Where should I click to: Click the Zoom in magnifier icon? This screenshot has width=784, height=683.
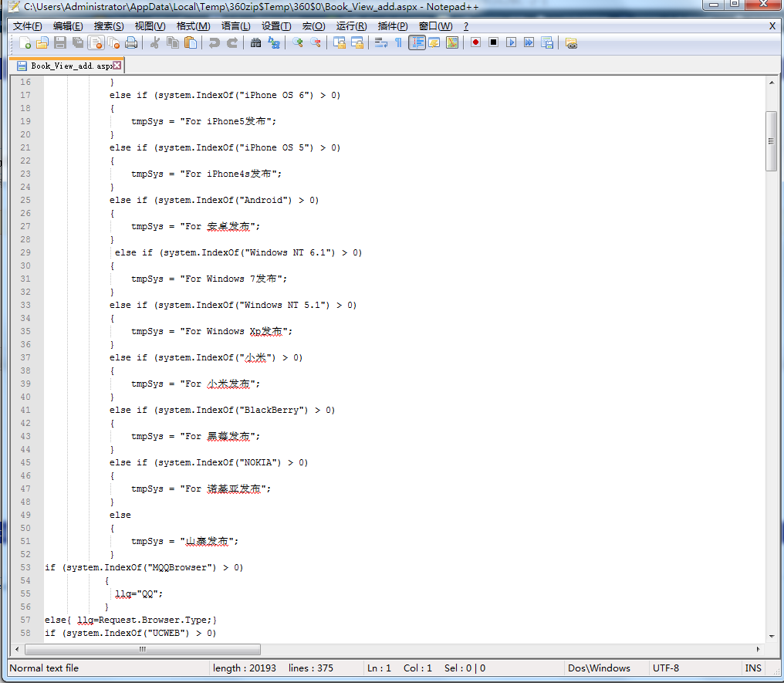[x=297, y=42]
